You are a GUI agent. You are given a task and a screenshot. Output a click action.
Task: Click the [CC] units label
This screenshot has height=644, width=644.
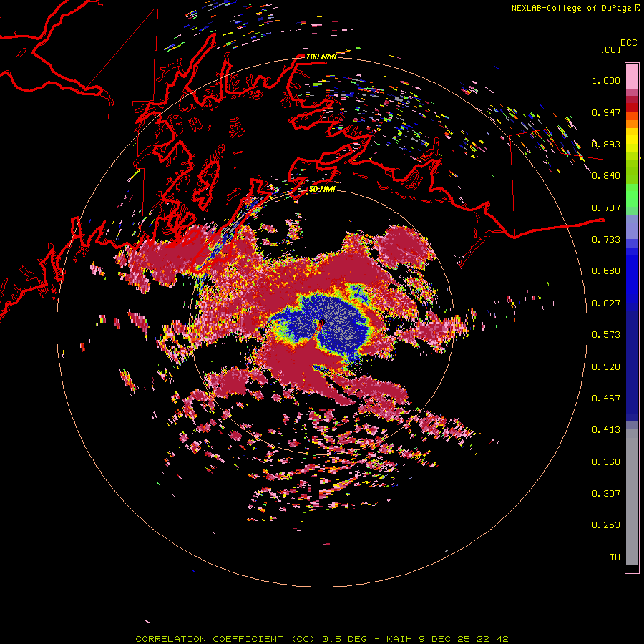(610, 49)
